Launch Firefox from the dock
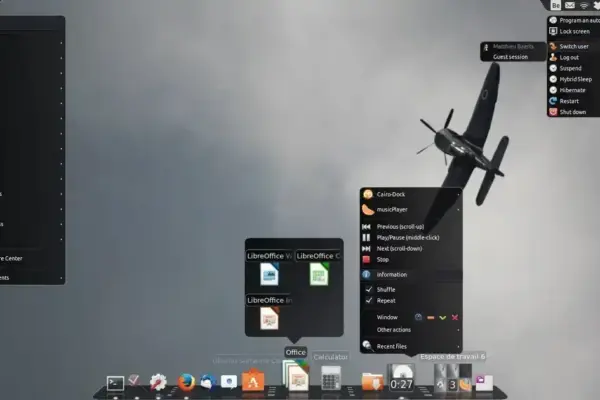Viewport: 600px width, 400px height. pyautogui.click(x=186, y=382)
